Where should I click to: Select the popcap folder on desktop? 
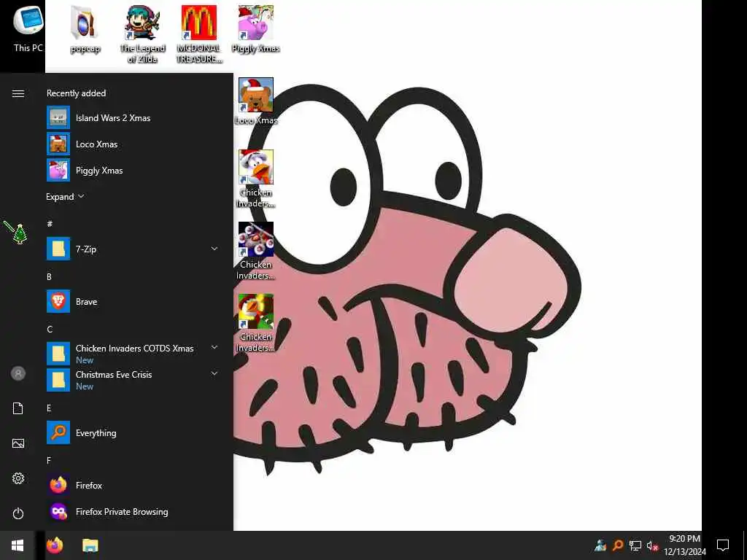coord(85,29)
